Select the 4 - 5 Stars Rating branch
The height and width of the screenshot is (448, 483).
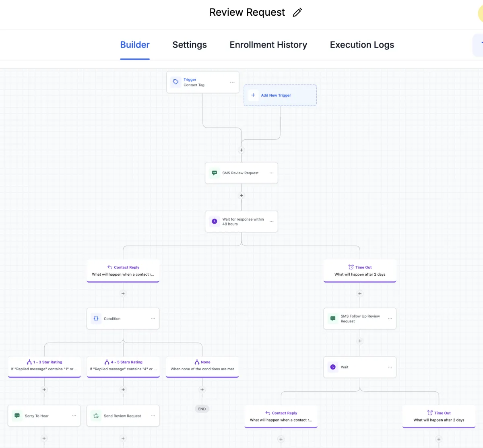pyautogui.click(x=123, y=366)
